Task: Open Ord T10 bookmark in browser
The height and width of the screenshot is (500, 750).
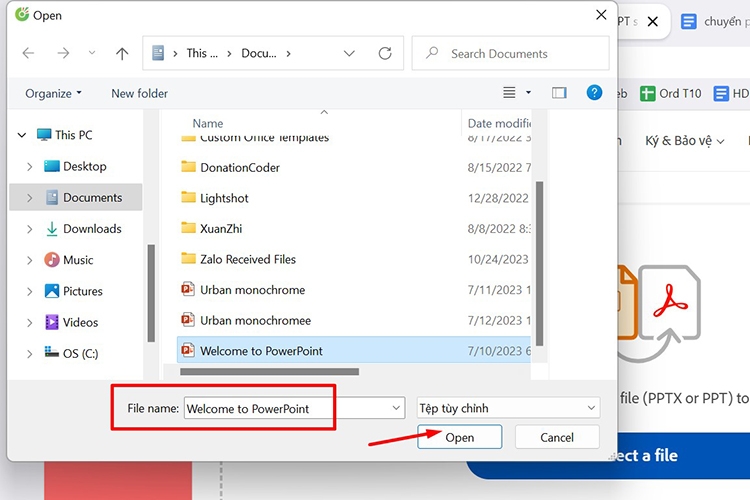Action: click(671, 93)
